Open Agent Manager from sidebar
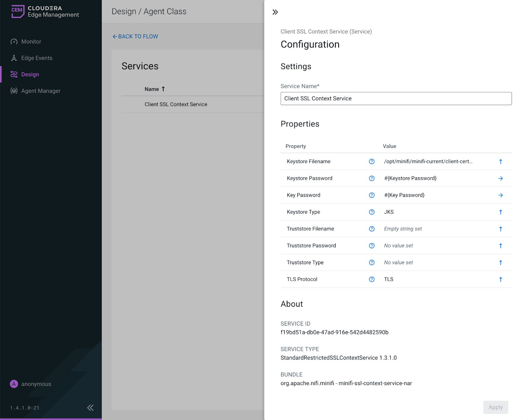The image size is (528, 420). tap(41, 91)
